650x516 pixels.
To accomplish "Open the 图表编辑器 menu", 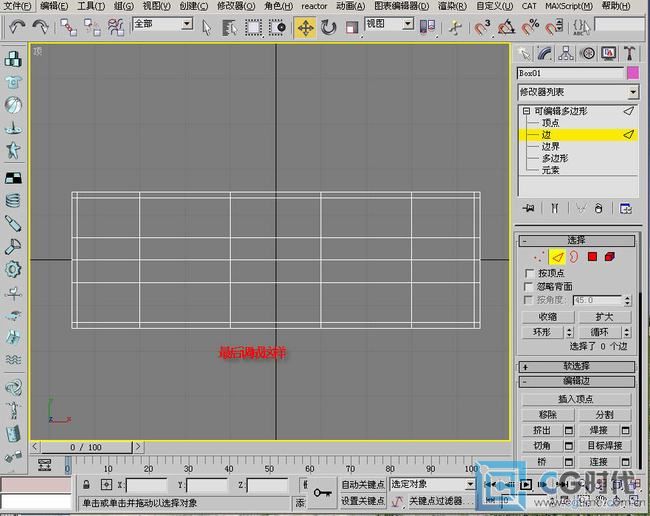I will click(x=401, y=6).
